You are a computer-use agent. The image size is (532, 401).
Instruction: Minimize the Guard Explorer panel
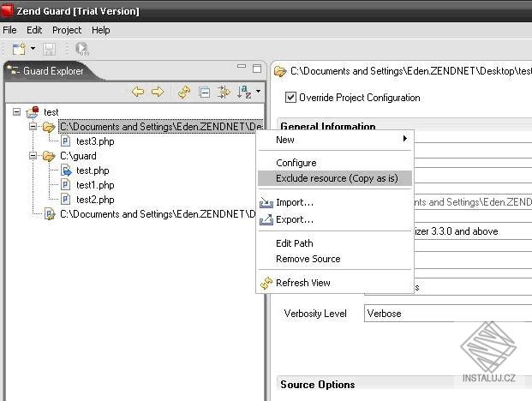[242, 66]
